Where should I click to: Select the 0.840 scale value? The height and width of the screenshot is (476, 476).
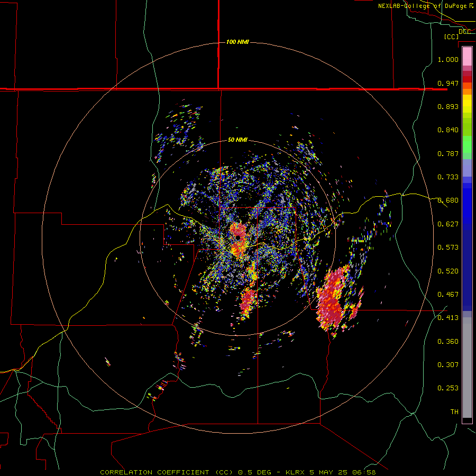[448, 130]
